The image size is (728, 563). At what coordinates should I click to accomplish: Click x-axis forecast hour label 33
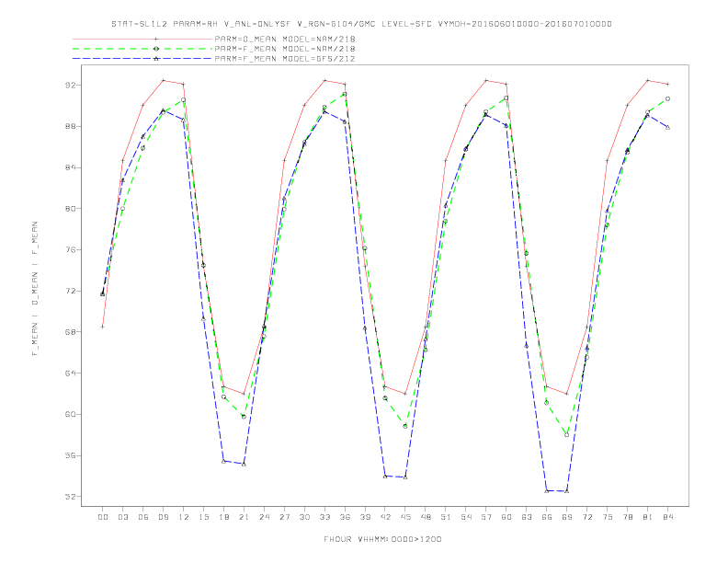[324, 517]
